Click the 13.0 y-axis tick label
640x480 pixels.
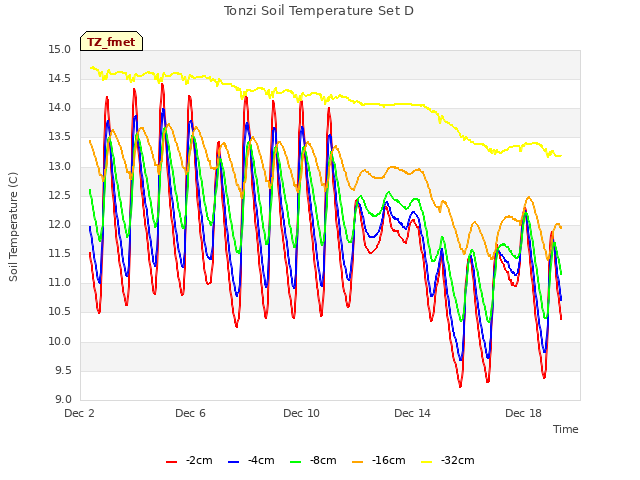[60, 166]
